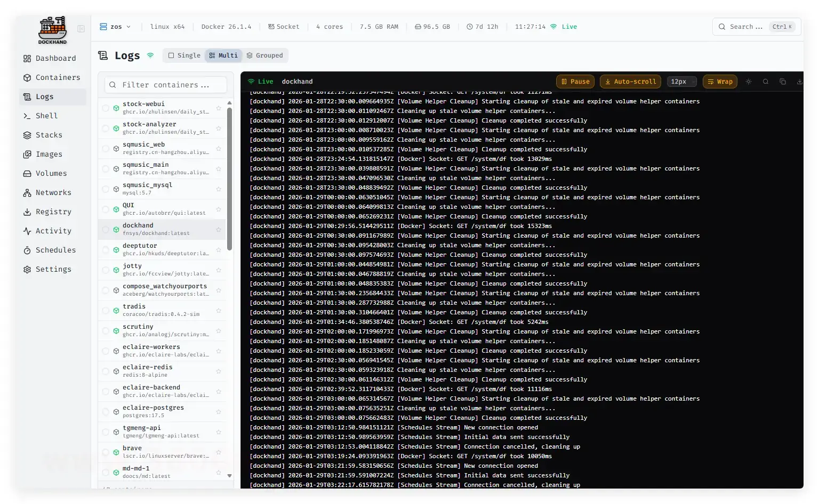Screen dimensions: 819x504
Task: Click the Dockhand logo
Action: pyautogui.click(x=52, y=30)
